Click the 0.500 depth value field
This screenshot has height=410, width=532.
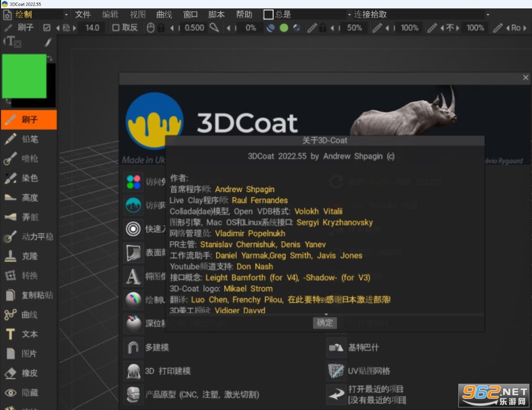click(x=194, y=28)
